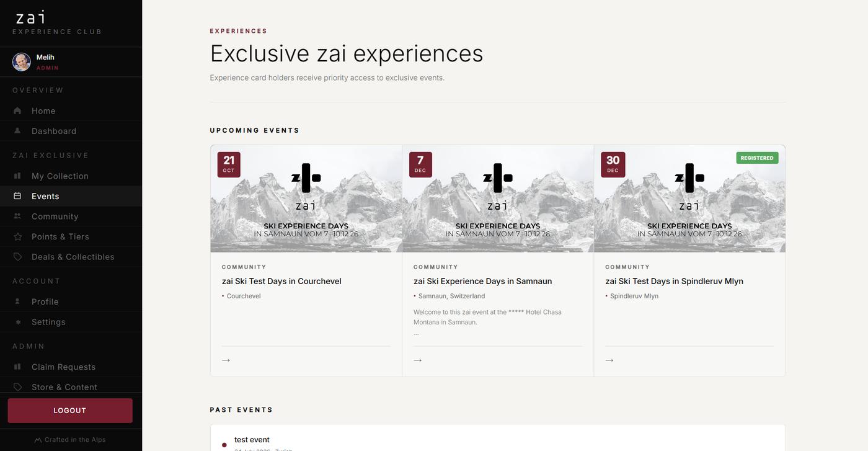Click the Settings gear icon
The image size is (868, 451).
pyautogui.click(x=17, y=322)
